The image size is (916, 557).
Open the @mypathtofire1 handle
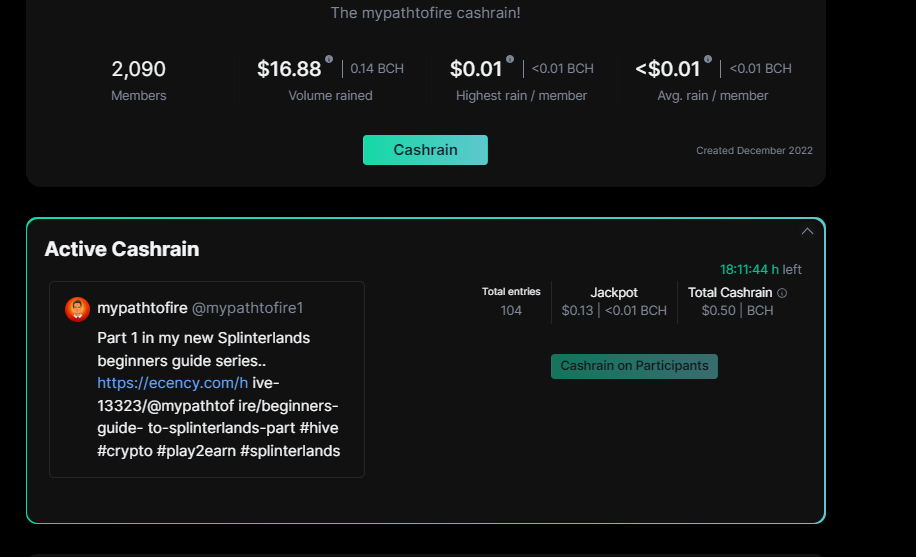point(248,308)
